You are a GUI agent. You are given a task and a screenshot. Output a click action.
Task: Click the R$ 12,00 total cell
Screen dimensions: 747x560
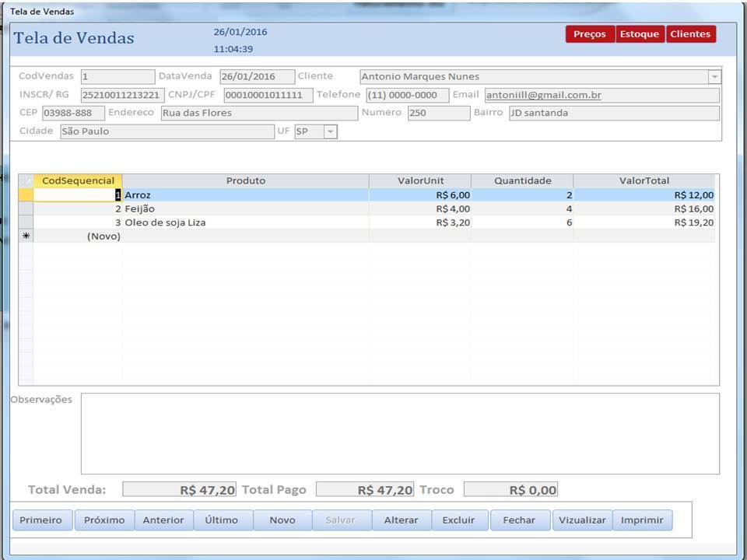click(644, 194)
